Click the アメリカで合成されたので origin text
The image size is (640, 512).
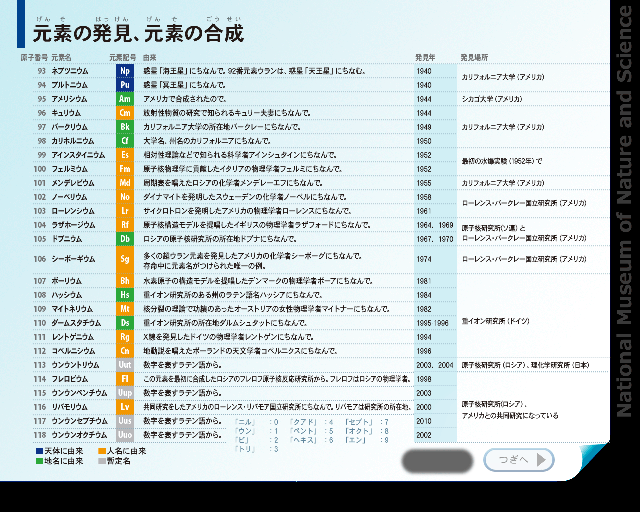pos(184,99)
